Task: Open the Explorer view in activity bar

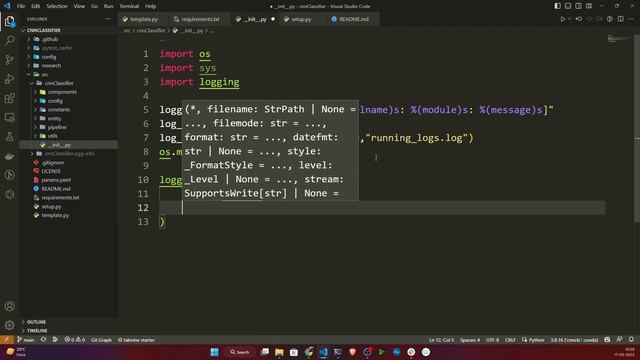Action: click(9, 21)
